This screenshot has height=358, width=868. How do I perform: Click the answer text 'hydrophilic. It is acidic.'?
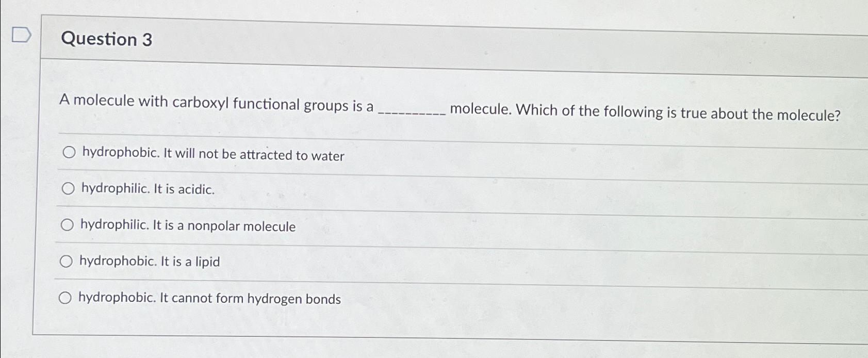tap(147, 190)
